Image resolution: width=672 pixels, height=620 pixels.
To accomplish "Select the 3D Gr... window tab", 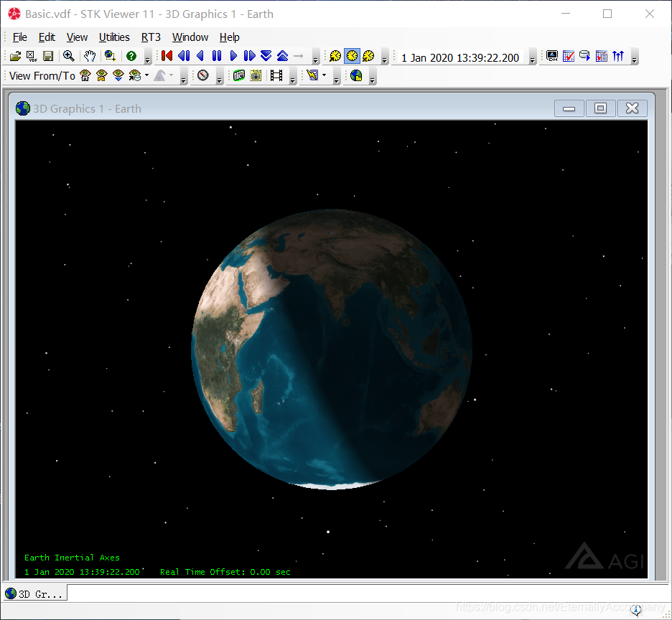I will coord(34,594).
